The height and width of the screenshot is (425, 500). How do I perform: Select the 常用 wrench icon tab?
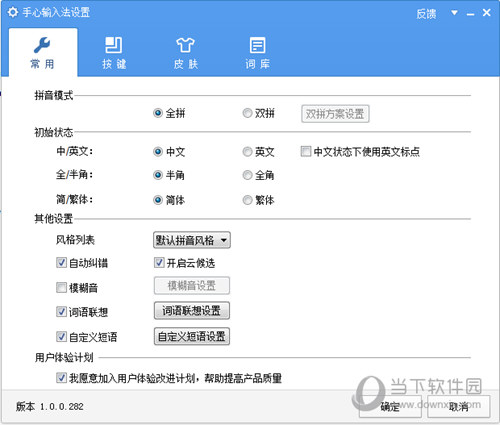pyautogui.click(x=43, y=53)
